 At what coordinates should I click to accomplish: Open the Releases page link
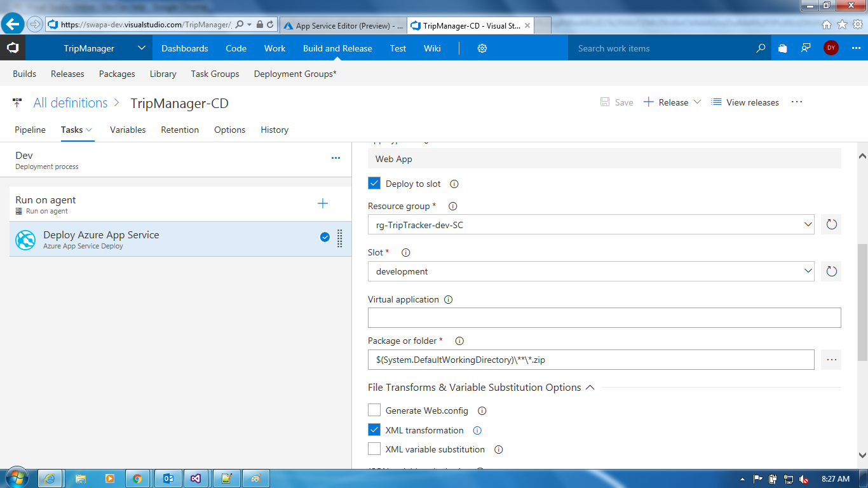[67, 74]
